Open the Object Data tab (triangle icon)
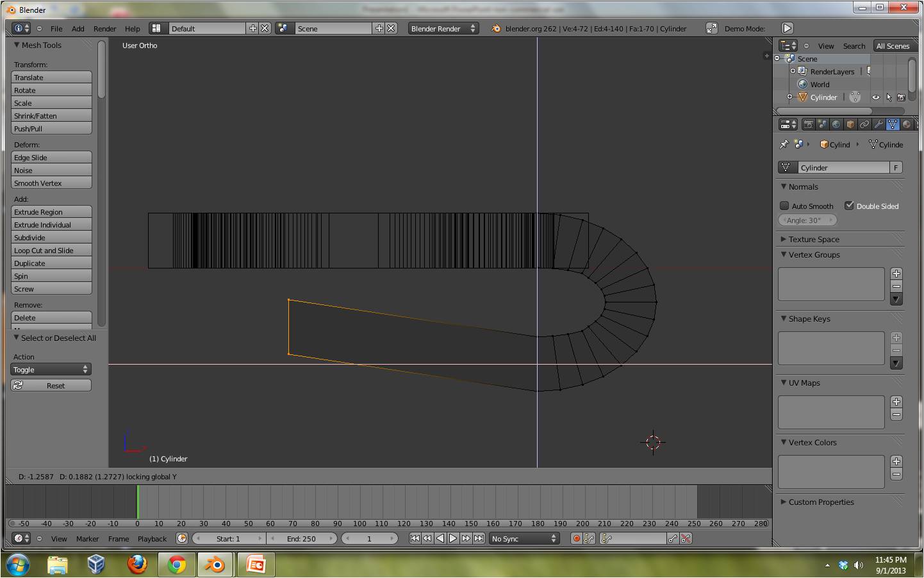Viewport: 924px width, 578px height. coord(893,124)
